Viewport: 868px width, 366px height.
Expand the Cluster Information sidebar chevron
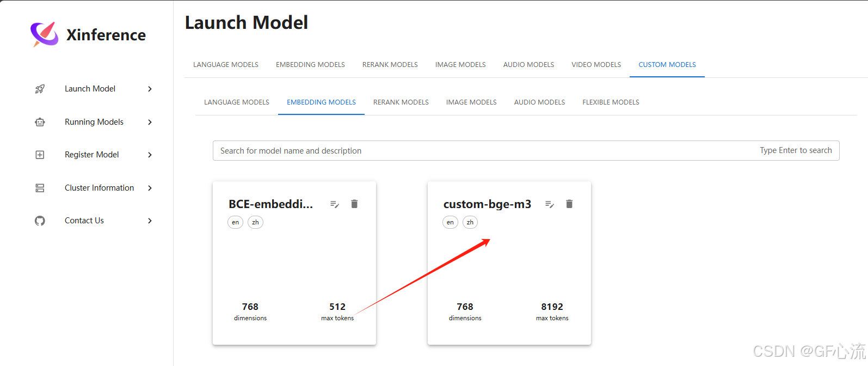point(150,188)
